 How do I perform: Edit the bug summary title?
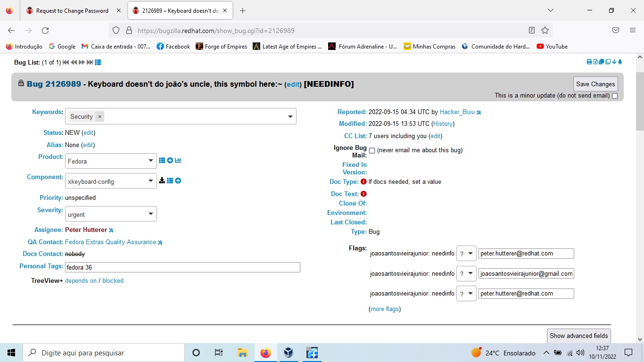(x=293, y=84)
